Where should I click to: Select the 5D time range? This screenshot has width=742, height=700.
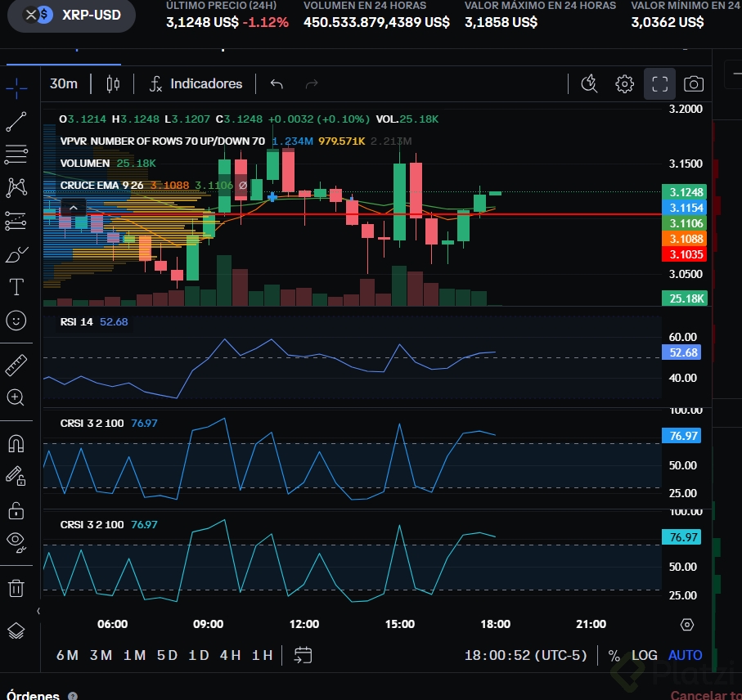click(167, 656)
